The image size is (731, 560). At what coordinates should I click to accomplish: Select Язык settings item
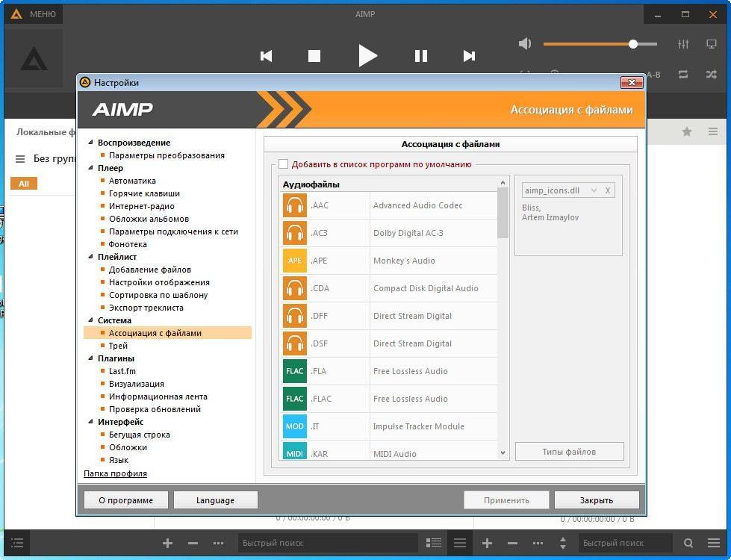[x=119, y=460]
